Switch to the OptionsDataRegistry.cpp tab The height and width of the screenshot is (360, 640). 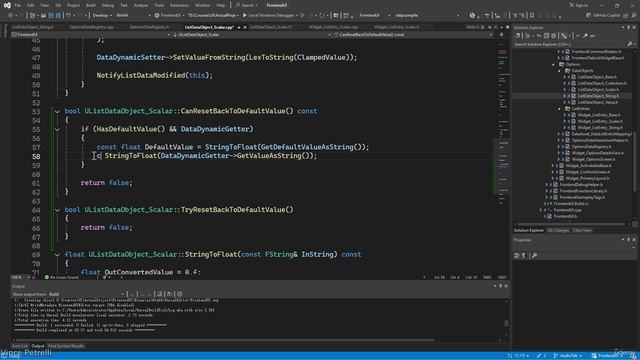click(91, 27)
